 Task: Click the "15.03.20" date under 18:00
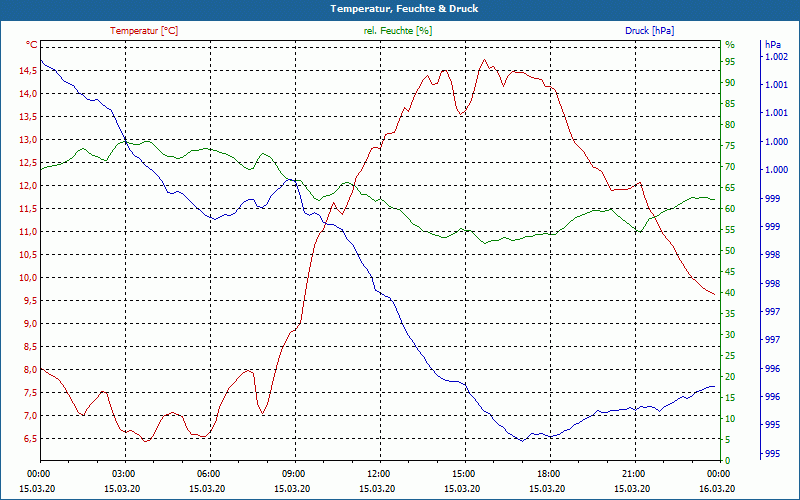(547, 488)
